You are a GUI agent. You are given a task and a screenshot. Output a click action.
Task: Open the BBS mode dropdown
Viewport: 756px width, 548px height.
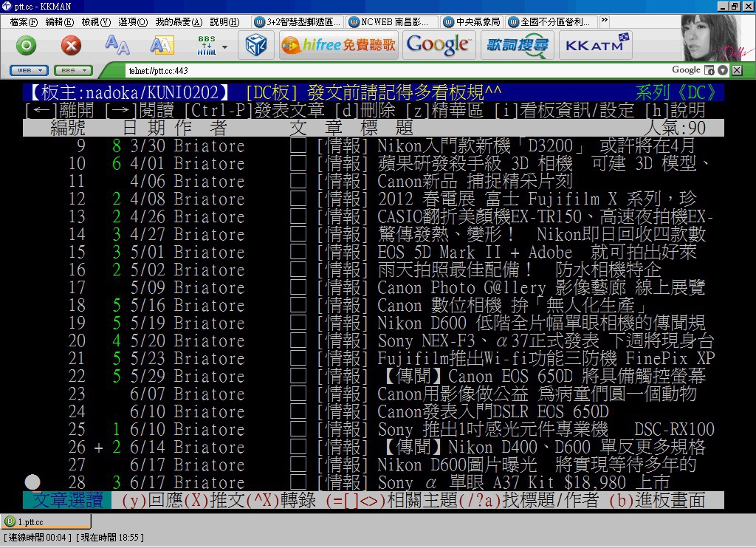coord(73,70)
